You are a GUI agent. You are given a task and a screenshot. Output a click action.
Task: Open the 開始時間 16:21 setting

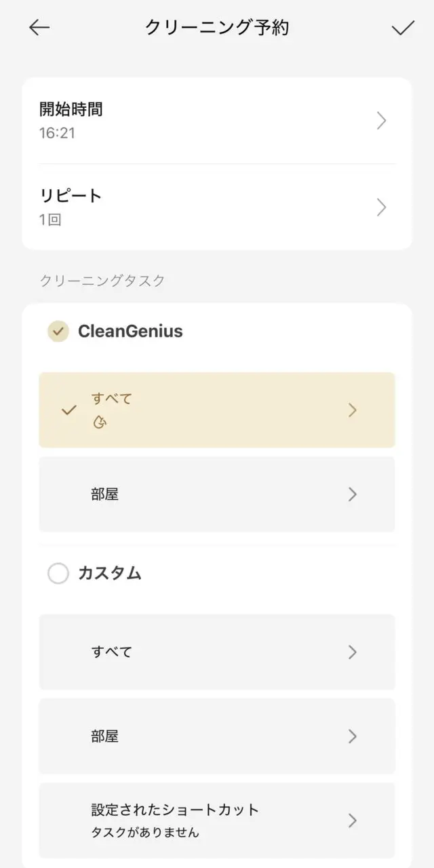[203, 121]
